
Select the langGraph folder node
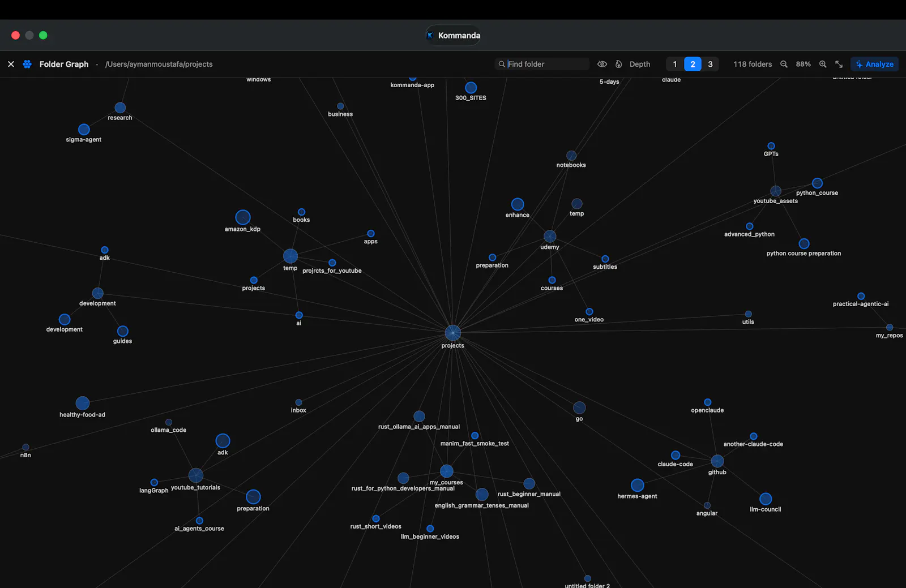click(154, 483)
